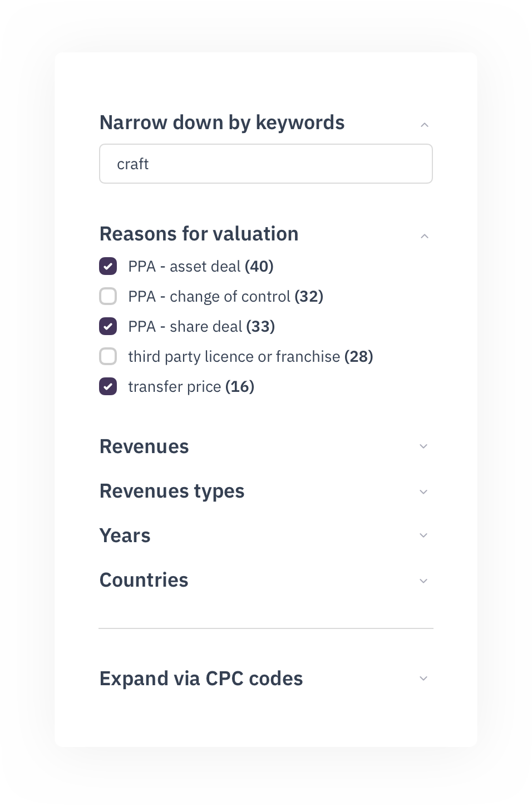
Task: Expand the Revenues section chevron
Action: pos(423,446)
